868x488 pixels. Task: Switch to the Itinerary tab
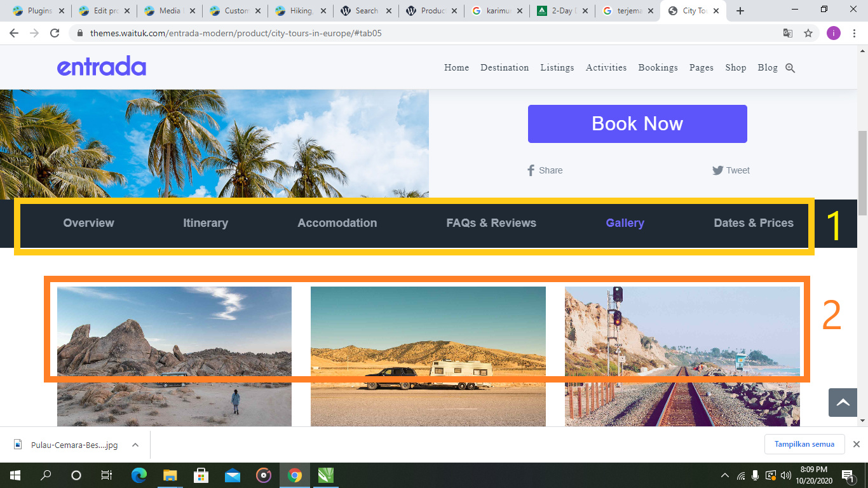coord(205,223)
